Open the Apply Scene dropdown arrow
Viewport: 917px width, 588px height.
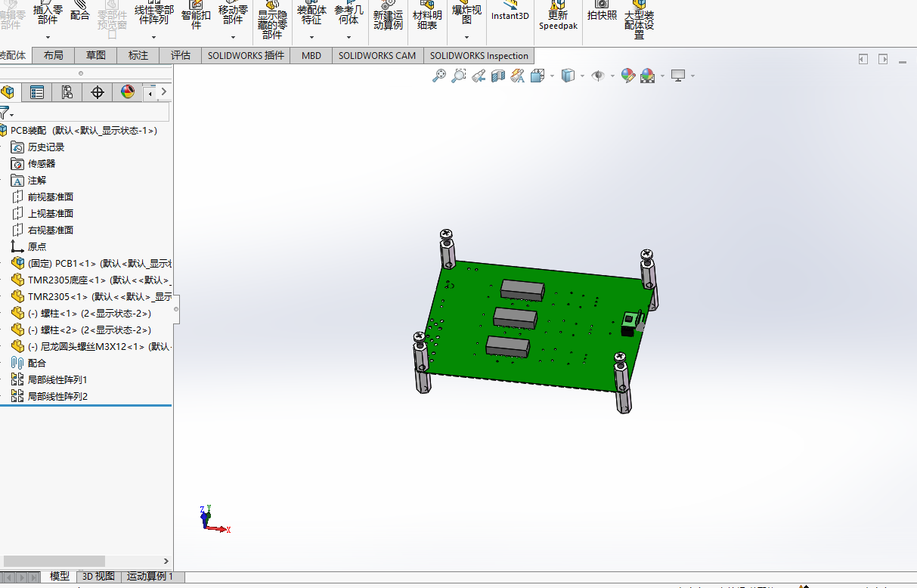pyautogui.click(x=662, y=76)
